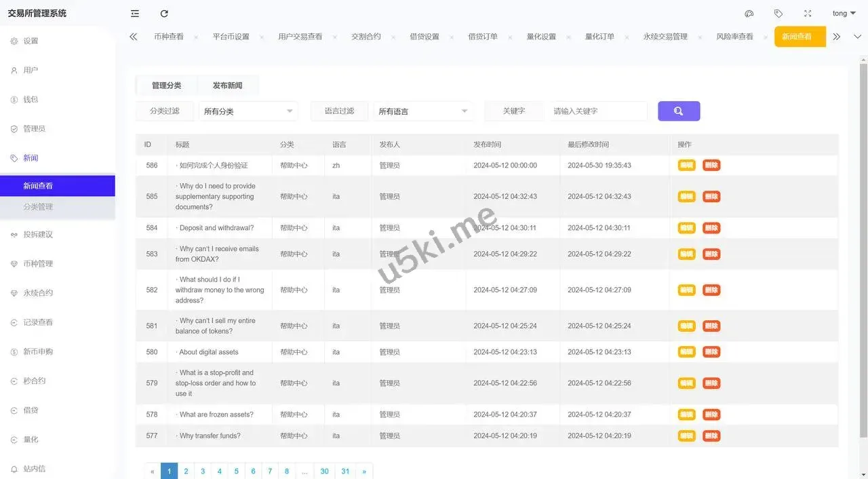The width and height of the screenshot is (868, 479).
Task: Open 分类管理 in the sidebar submenu
Action: 38,207
